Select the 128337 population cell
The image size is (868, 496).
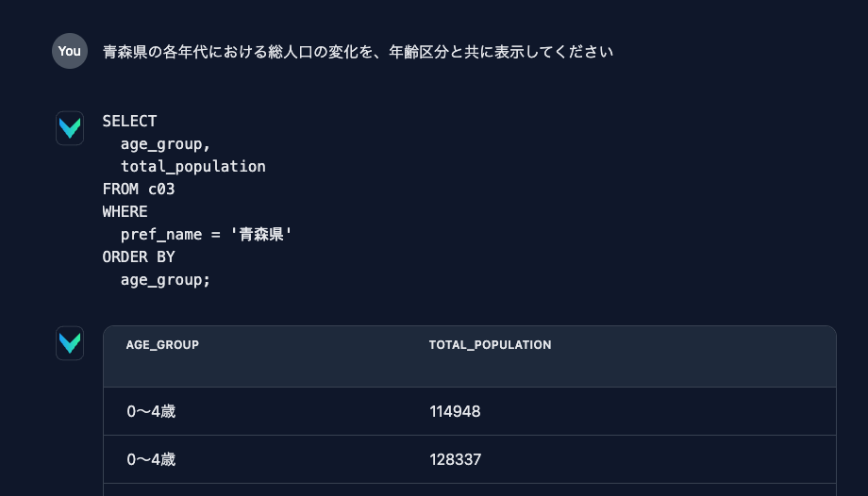click(455, 459)
